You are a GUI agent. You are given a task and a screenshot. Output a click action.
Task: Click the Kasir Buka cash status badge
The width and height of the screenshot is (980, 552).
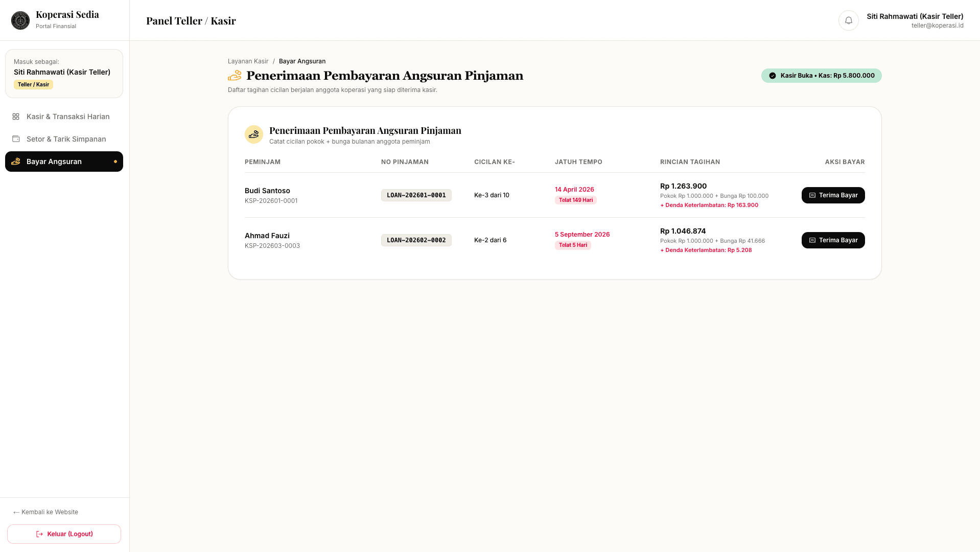point(821,76)
